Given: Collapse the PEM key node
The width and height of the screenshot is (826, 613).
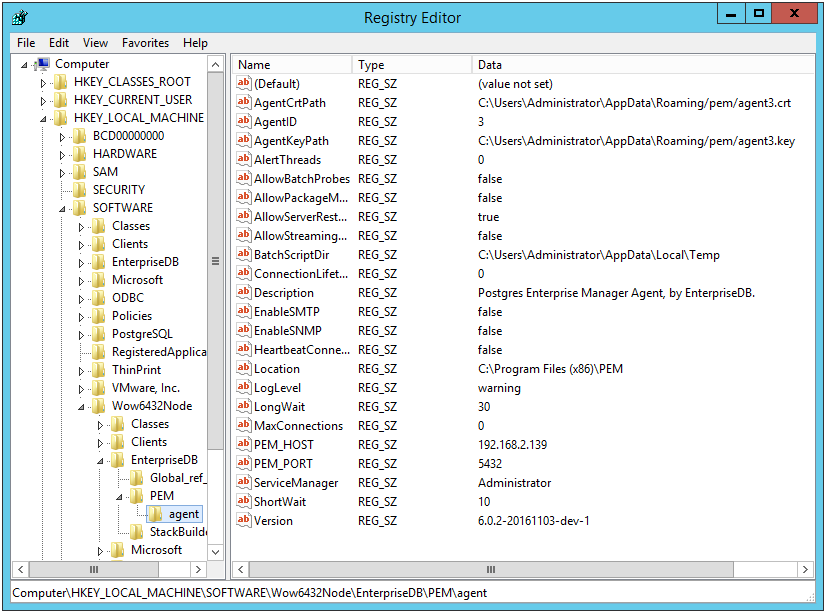Looking at the screenshot, I should pyautogui.click(x=119, y=496).
